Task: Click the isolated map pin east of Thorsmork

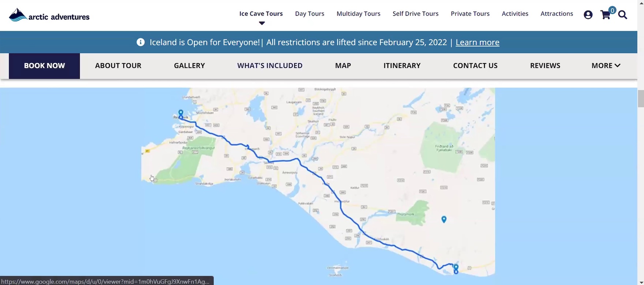Action: click(444, 219)
